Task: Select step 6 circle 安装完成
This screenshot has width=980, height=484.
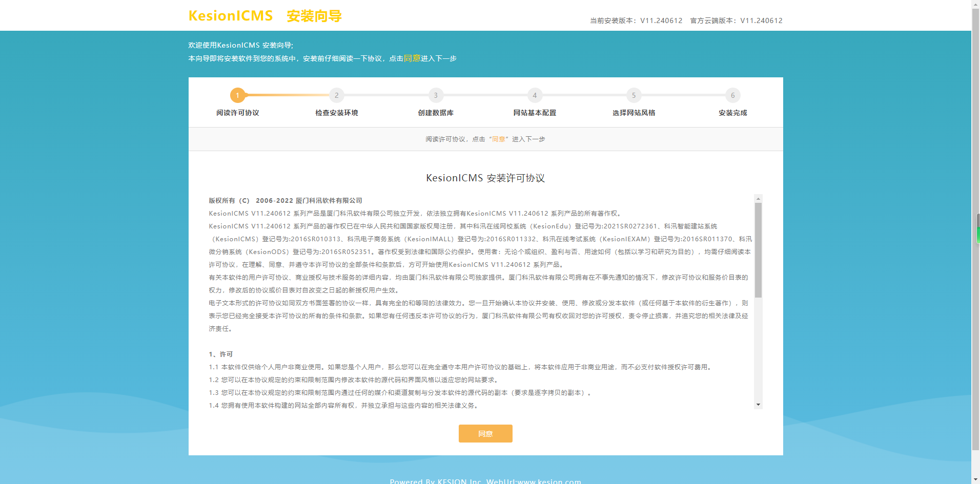Action: pyautogui.click(x=732, y=95)
